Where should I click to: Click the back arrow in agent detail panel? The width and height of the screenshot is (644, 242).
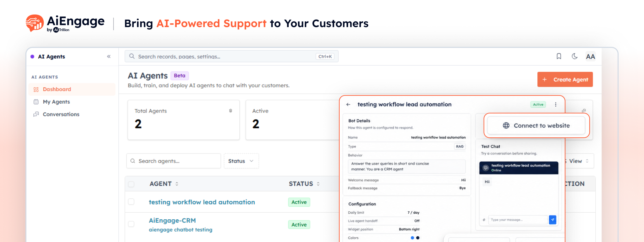[348, 105]
